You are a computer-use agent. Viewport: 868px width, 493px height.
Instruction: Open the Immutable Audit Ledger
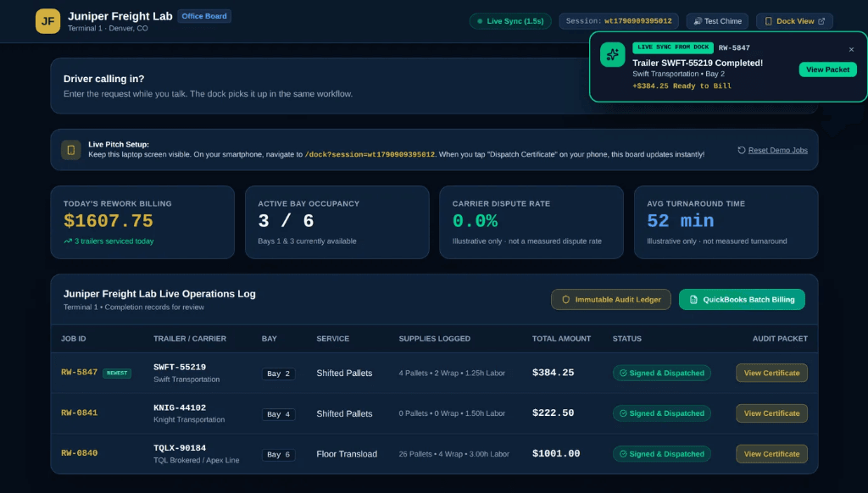coord(610,299)
